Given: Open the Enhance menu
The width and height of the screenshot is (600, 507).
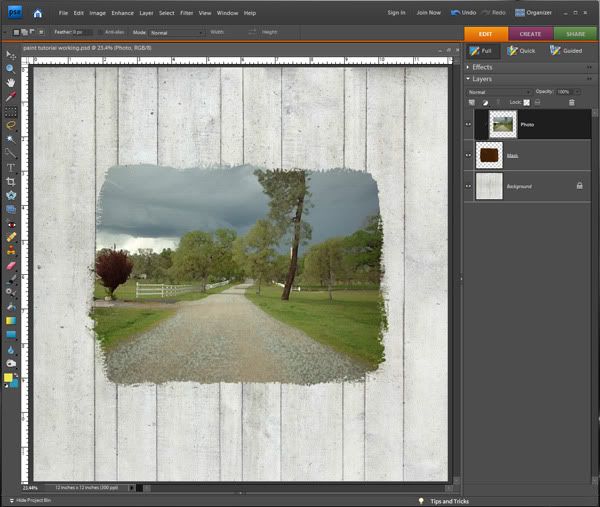Looking at the screenshot, I should click(122, 13).
